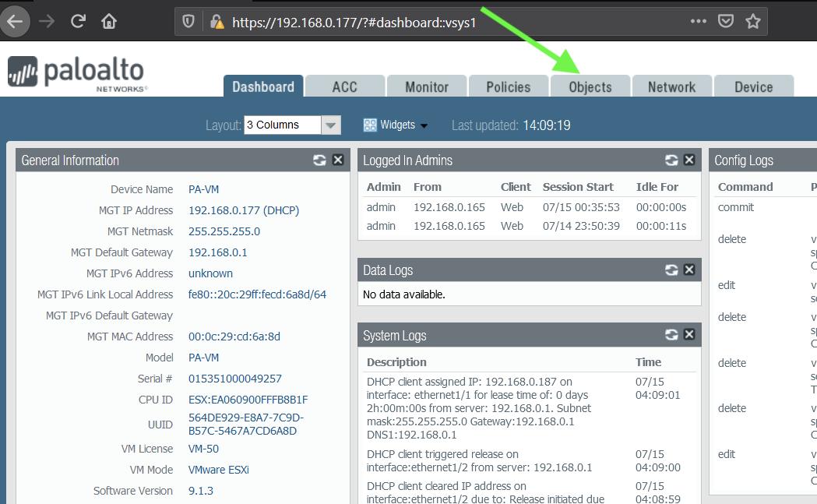817x504 pixels.
Task: Switch to the Objects tab
Action: pos(590,86)
